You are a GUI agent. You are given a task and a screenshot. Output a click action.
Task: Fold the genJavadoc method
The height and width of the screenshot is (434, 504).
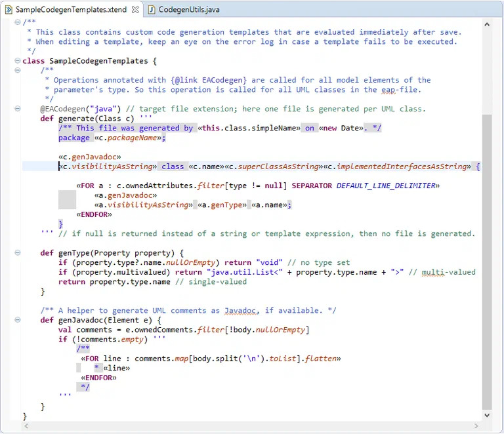pos(18,320)
